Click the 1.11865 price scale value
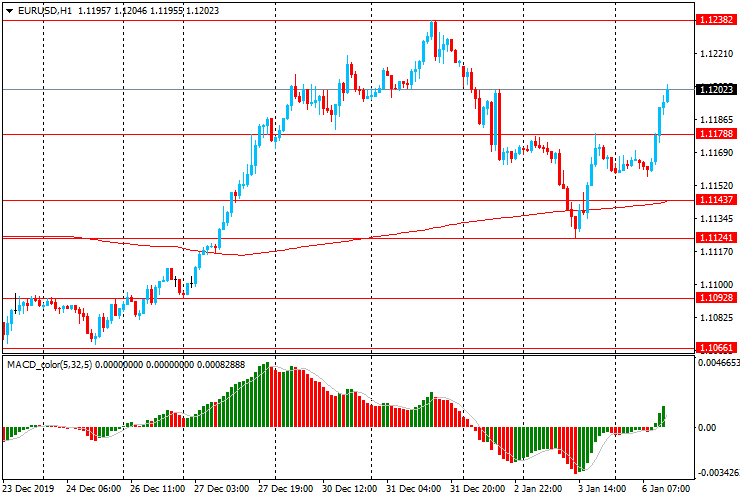Screen dimensions: 740x500 pyautogui.click(x=716, y=120)
